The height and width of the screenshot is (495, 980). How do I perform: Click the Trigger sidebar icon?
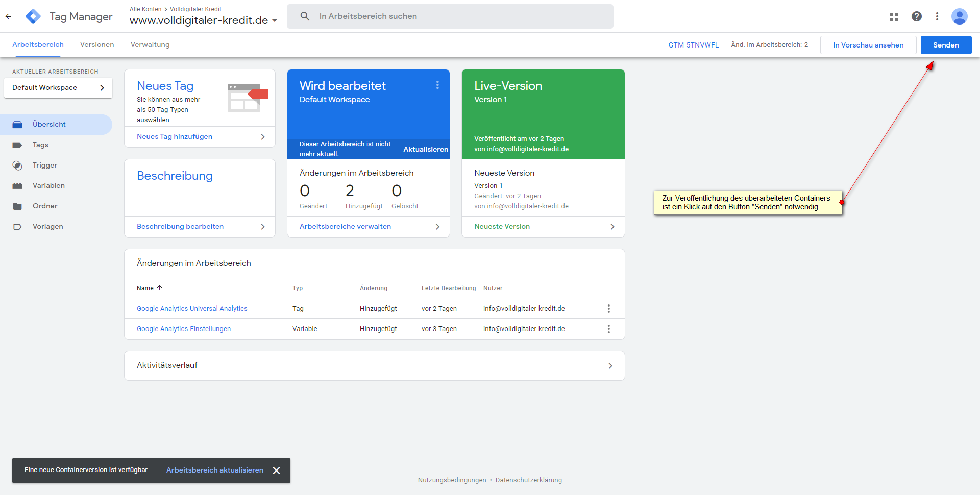pos(17,166)
